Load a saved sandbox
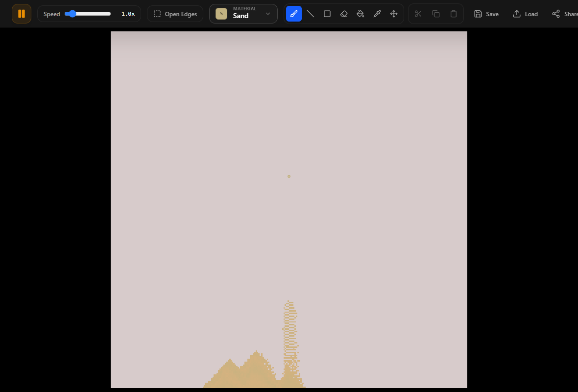 [x=525, y=14]
